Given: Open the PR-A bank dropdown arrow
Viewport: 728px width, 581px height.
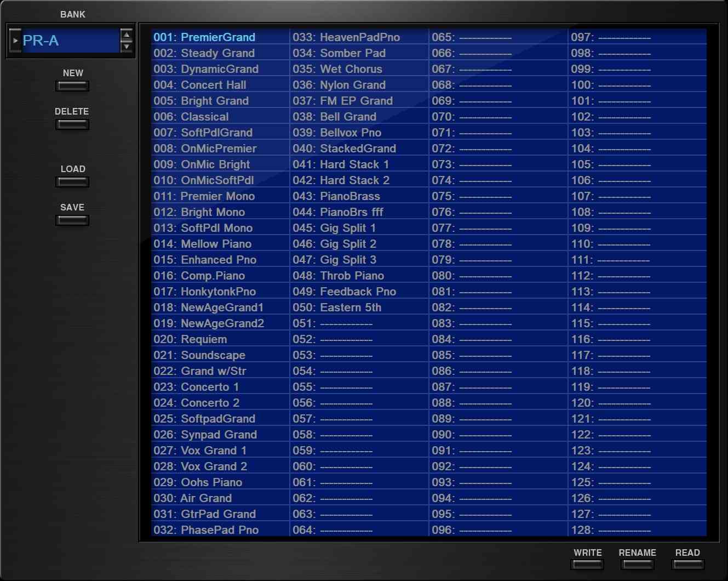Looking at the screenshot, I should (x=15, y=41).
